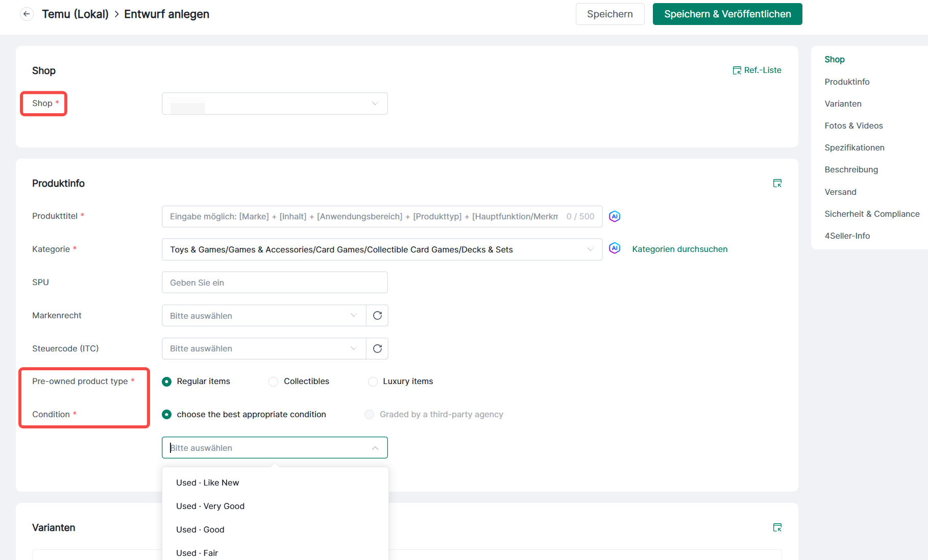Expand the Kategorie dropdown
The image size is (928, 560).
coord(382,249)
